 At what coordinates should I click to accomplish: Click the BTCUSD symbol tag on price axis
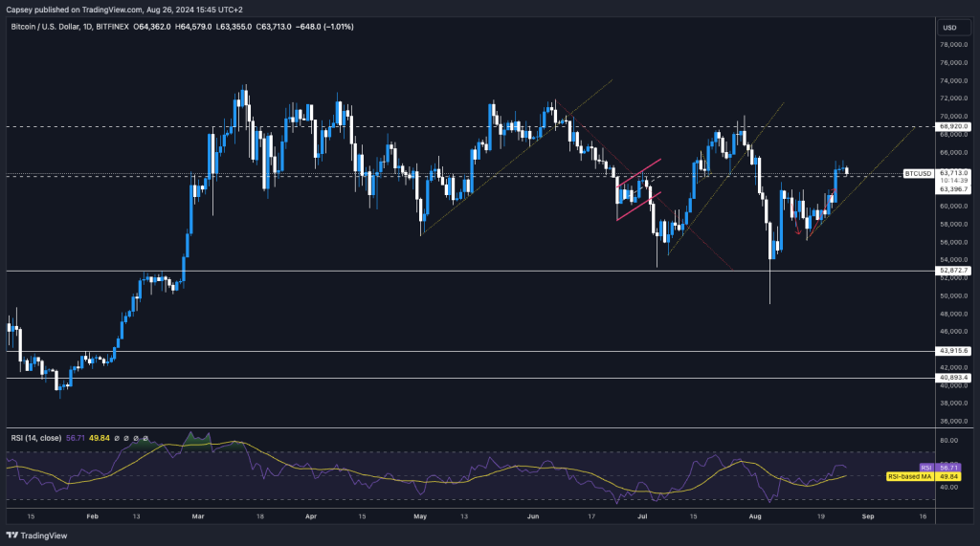(x=918, y=174)
